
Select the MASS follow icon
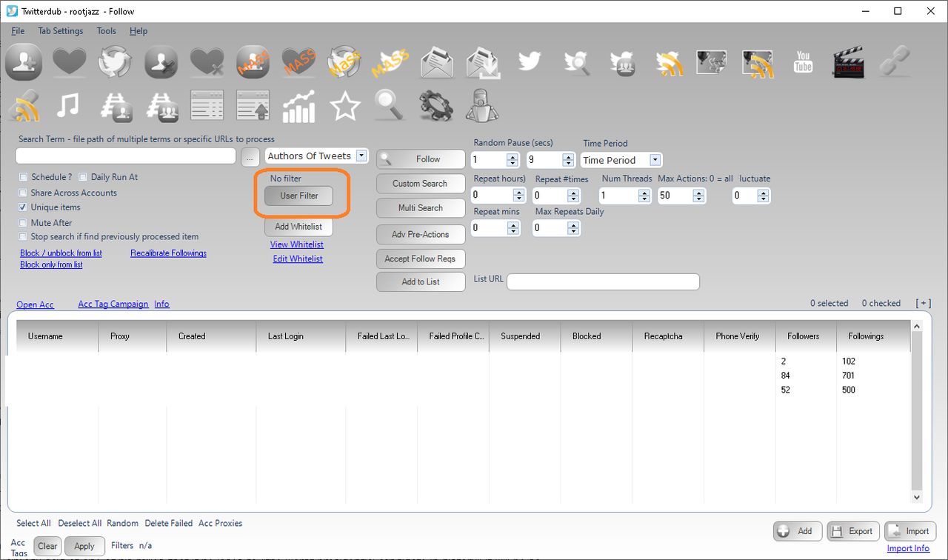253,62
